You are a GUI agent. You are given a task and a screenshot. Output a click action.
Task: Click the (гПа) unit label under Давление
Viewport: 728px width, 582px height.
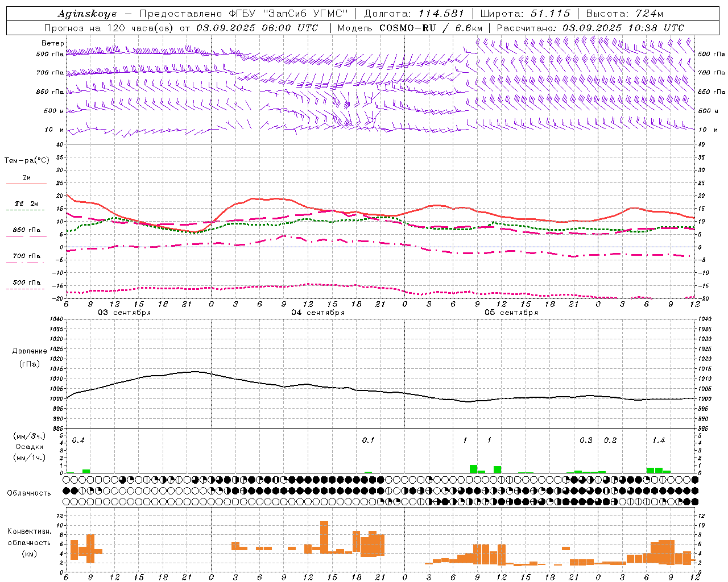(x=29, y=364)
